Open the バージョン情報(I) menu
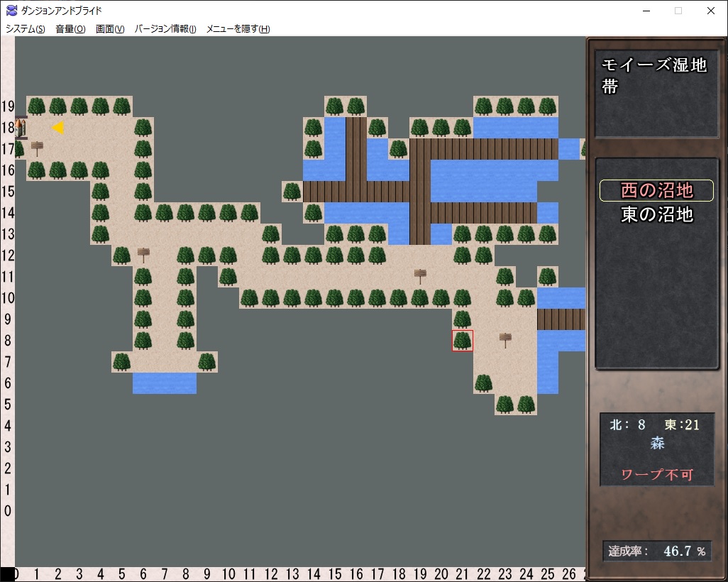The width and height of the screenshot is (728, 582). point(165,29)
